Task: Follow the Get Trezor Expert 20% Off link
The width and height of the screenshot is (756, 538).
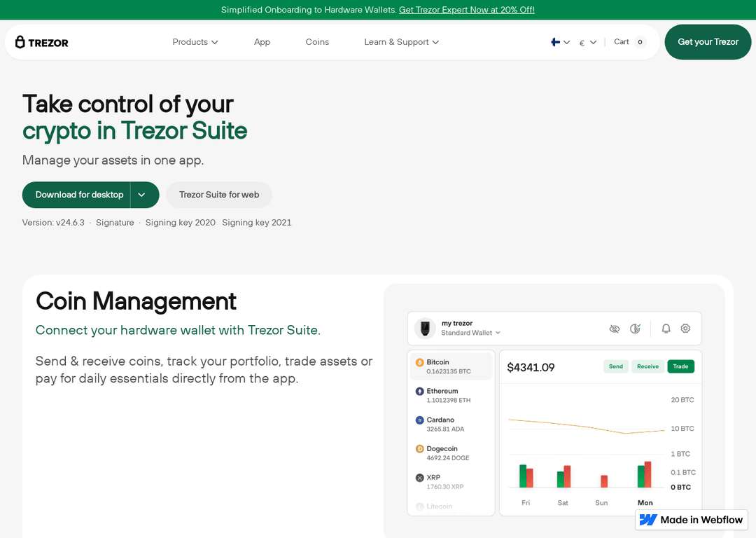Action: point(466,10)
